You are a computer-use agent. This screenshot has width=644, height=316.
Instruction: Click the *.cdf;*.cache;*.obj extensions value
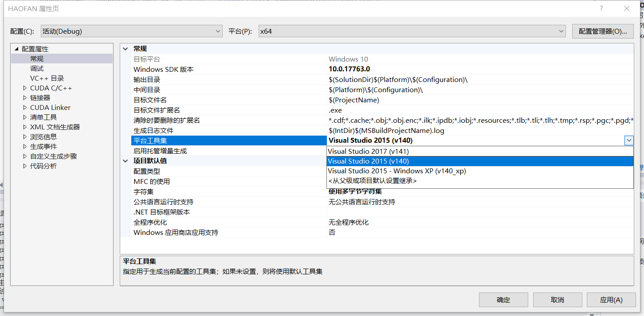[481, 121]
